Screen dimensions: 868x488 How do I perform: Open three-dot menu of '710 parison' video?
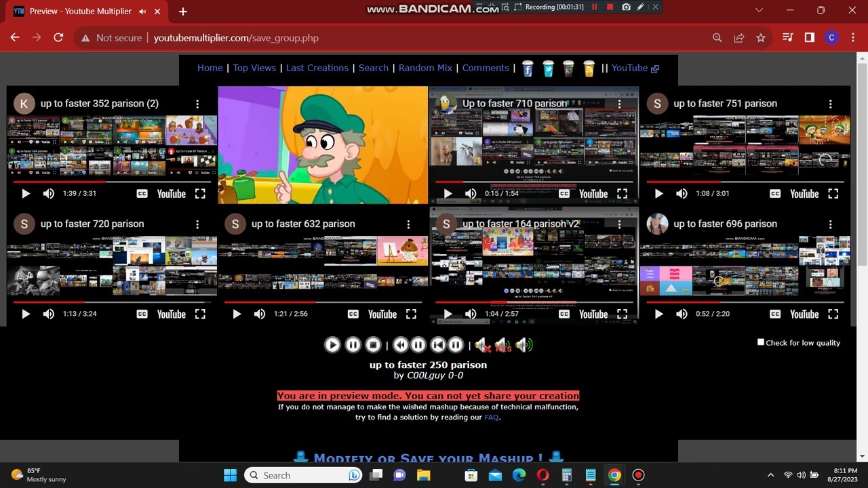[x=619, y=104]
